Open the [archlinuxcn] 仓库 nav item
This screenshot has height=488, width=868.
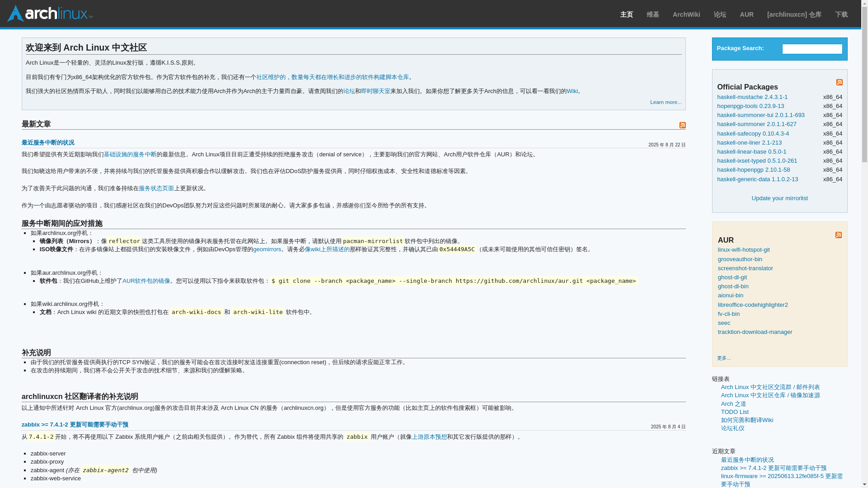pos(794,14)
